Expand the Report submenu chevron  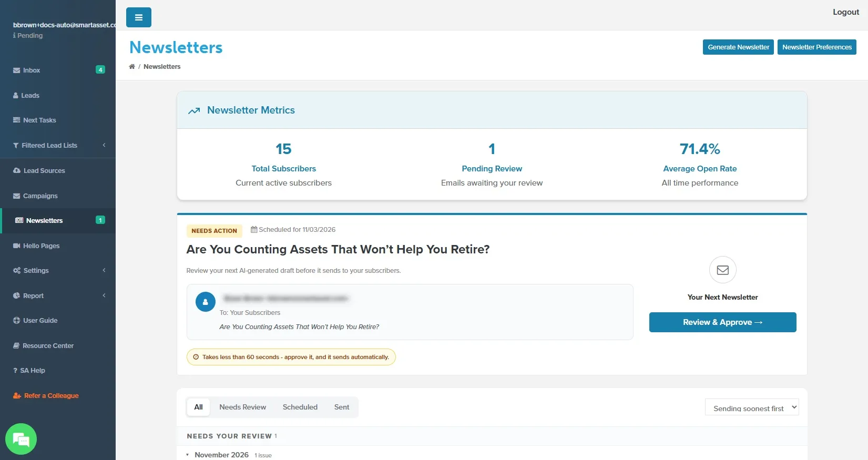[x=104, y=295]
